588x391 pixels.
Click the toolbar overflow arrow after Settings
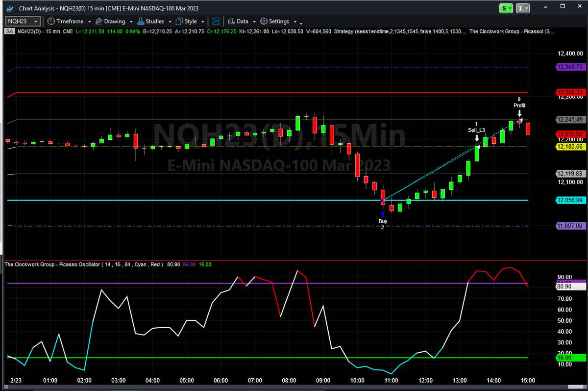pos(301,23)
